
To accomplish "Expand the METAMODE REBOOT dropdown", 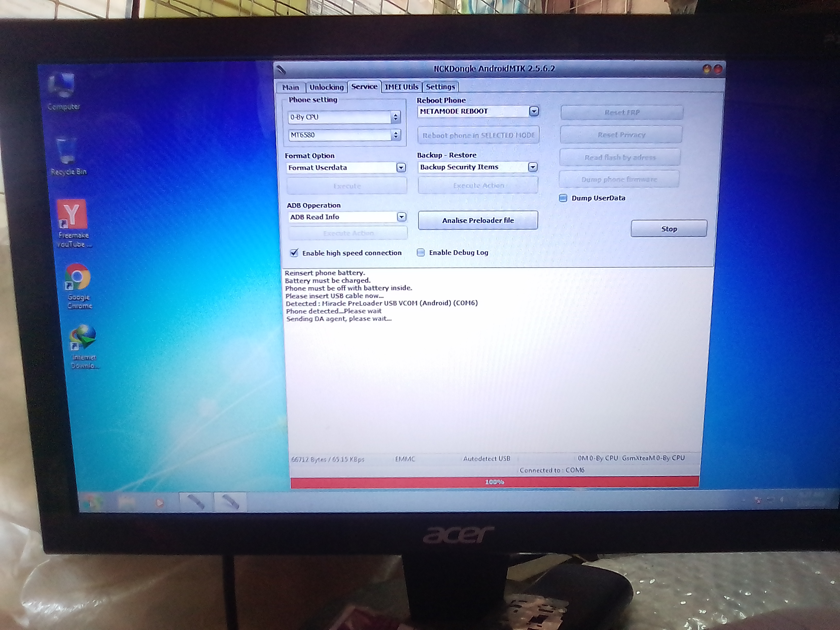I will tap(534, 111).
